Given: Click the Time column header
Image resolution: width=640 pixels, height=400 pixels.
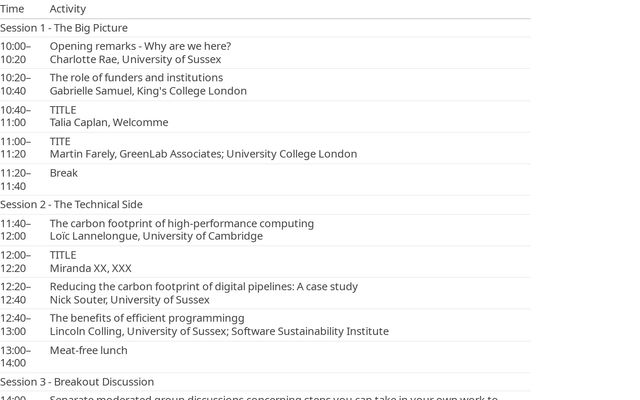Looking at the screenshot, I should 12,9.
